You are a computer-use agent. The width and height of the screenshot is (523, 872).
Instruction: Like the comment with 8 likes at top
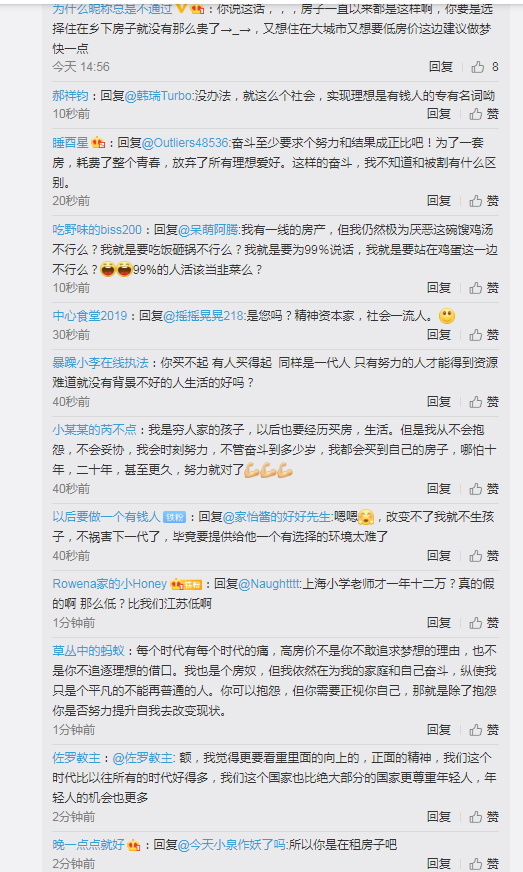[x=484, y=67]
